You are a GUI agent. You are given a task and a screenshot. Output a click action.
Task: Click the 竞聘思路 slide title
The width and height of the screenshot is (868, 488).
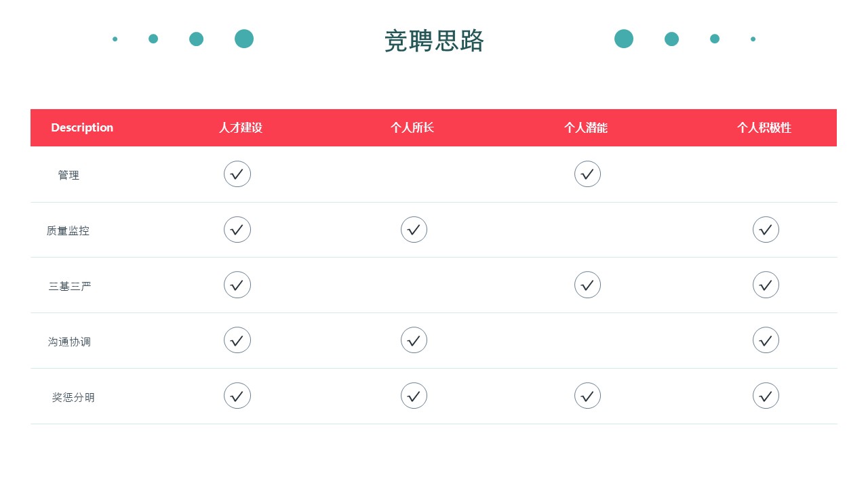coord(434,41)
